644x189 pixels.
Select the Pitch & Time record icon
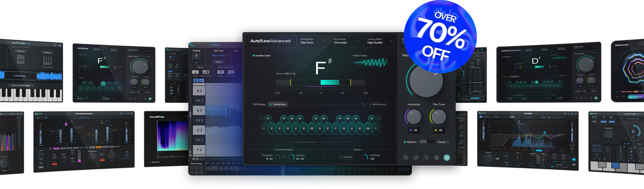coord(206,72)
